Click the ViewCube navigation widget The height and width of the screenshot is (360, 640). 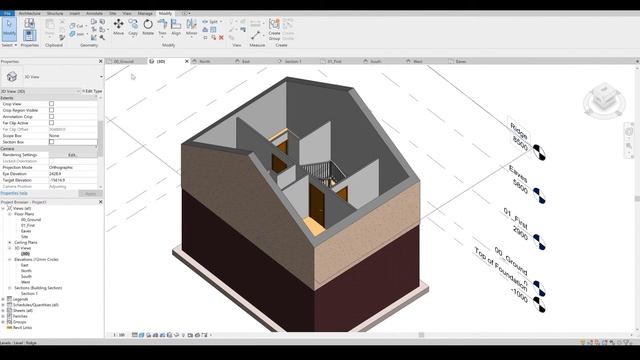[604, 99]
